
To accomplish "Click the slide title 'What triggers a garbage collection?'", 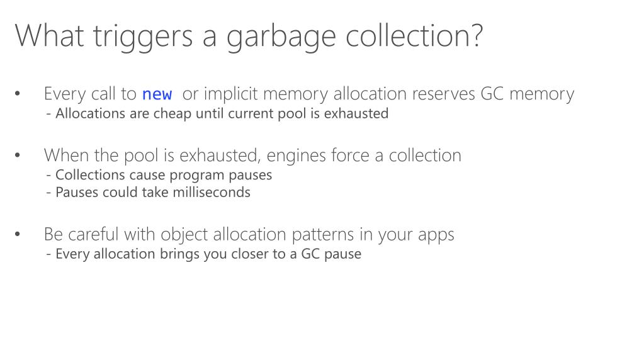I will click(249, 37).
